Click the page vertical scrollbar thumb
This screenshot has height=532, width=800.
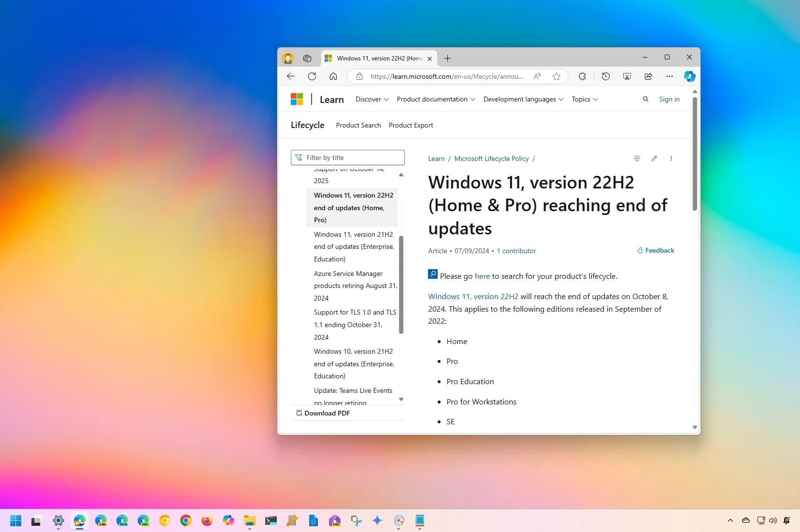click(695, 154)
